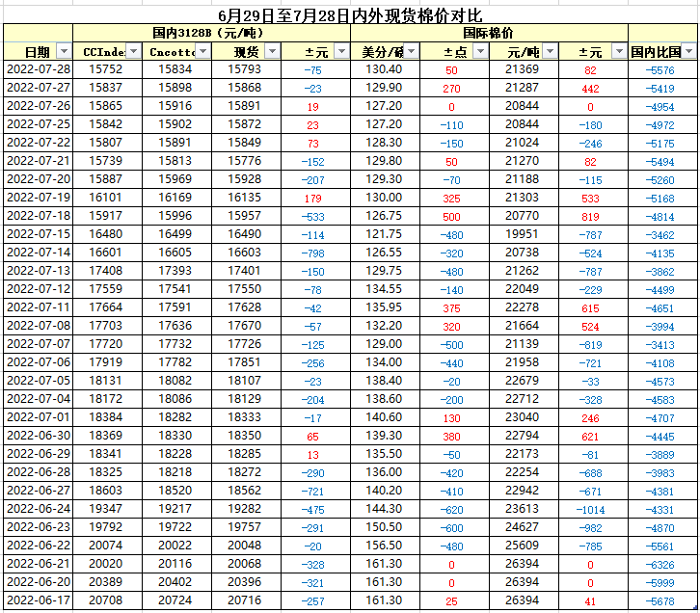Select the 国际棉价 header cell
This screenshot has width=700, height=613.
coord(489,33)
